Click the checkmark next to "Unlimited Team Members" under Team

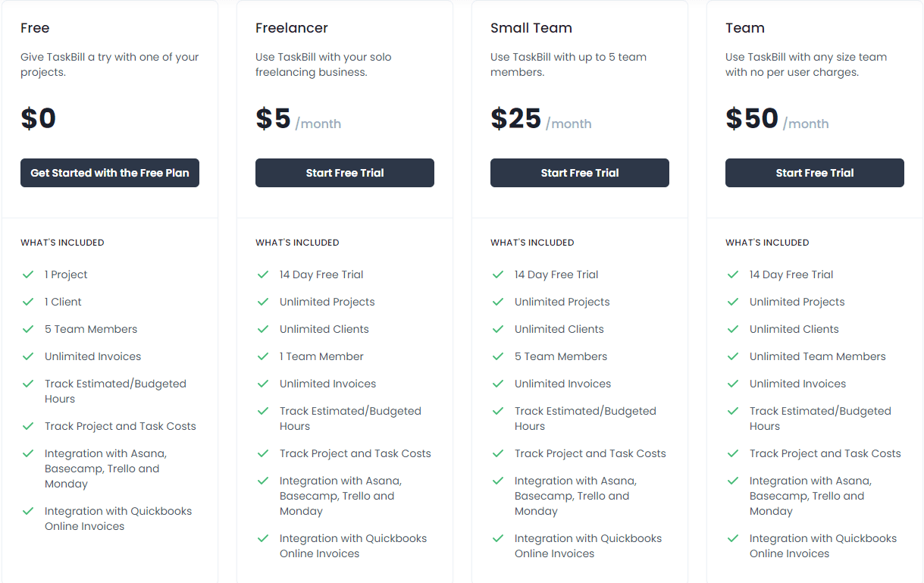click(733, 356)
